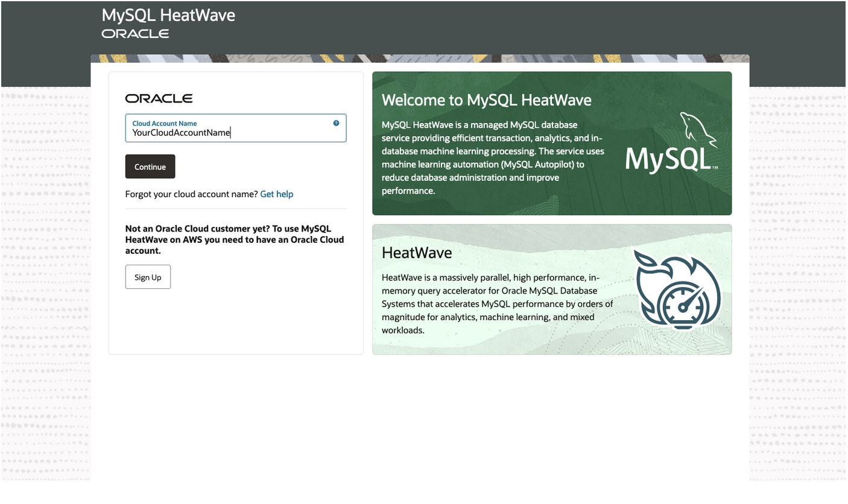Click the Forgot your cloud account name text
848x504 pixels.
190,194
